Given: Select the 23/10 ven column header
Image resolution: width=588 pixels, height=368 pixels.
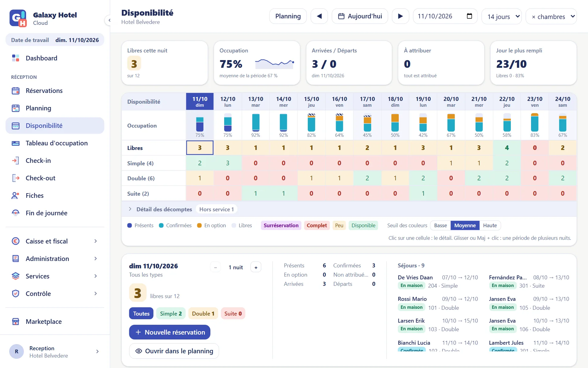Looking at the screenshot, I should click(x=535, y=102).
